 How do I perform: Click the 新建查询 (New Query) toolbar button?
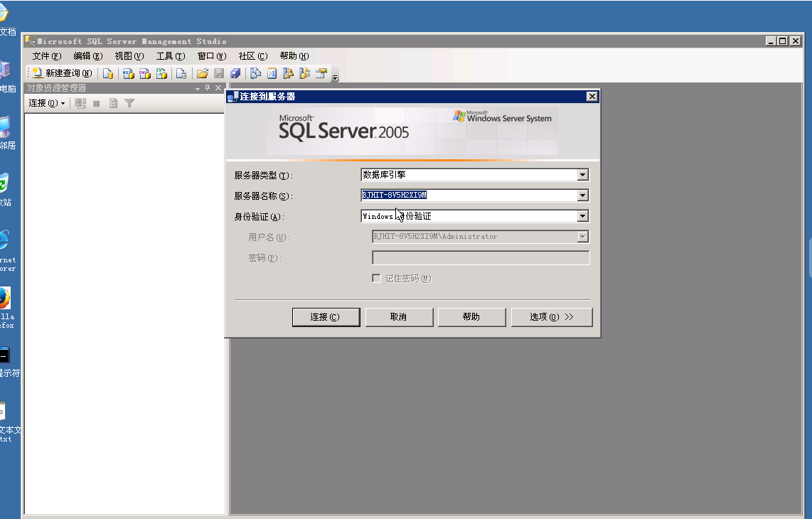62,73
